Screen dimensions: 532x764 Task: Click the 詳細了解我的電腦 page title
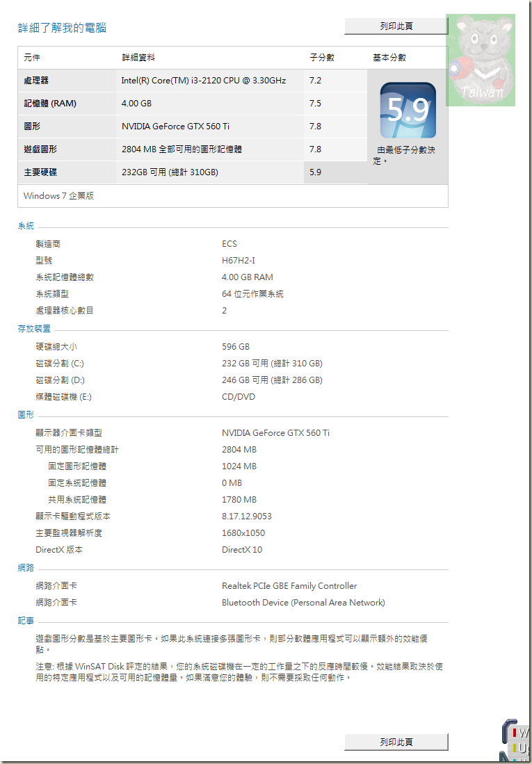(62, 28)
